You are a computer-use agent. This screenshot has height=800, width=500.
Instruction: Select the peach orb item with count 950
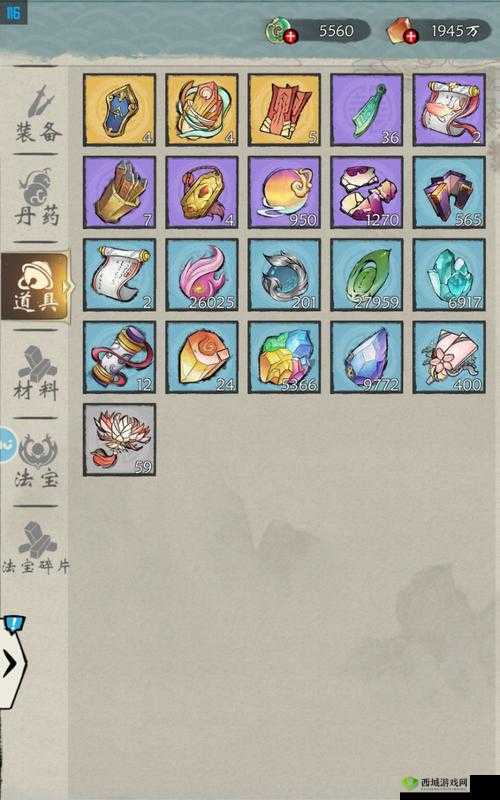[x=284, y=192]
